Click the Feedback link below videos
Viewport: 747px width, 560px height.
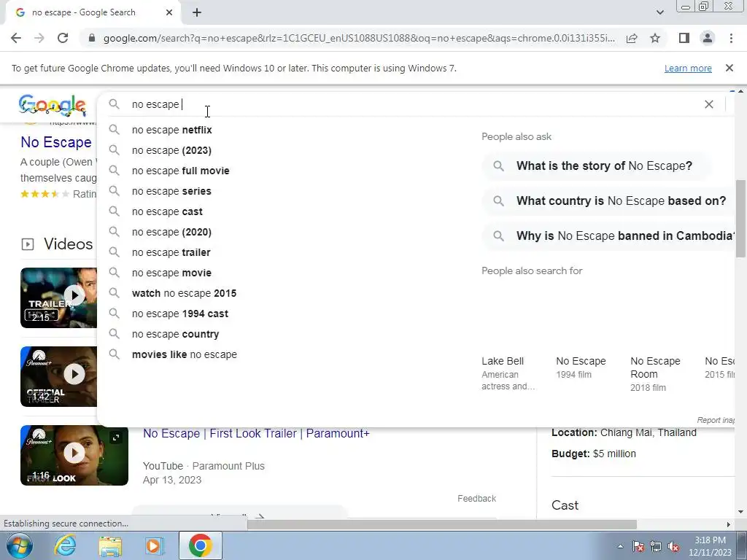pyautogui.click(x=477, y=499)
